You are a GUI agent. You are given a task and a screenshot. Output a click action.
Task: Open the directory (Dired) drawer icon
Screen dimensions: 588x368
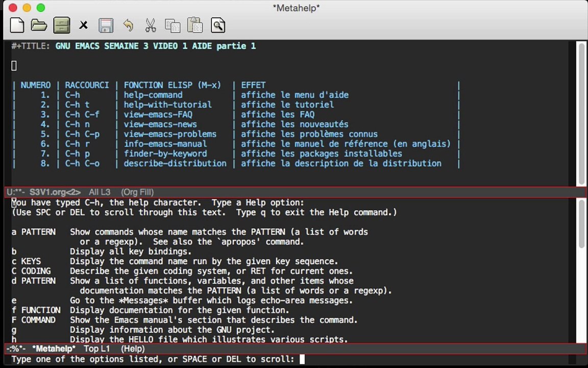coord(61,26)
